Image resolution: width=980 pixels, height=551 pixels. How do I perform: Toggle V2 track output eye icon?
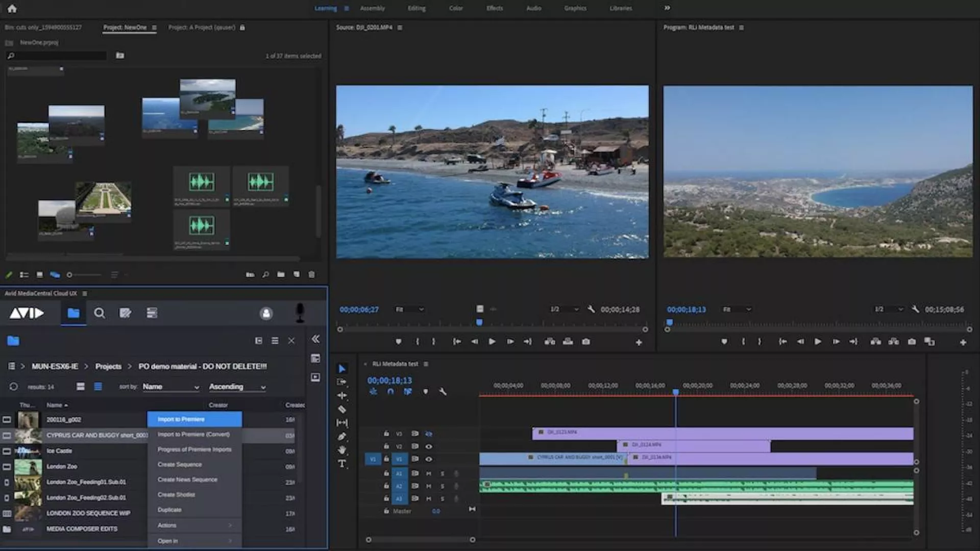[x=429, y=446]
